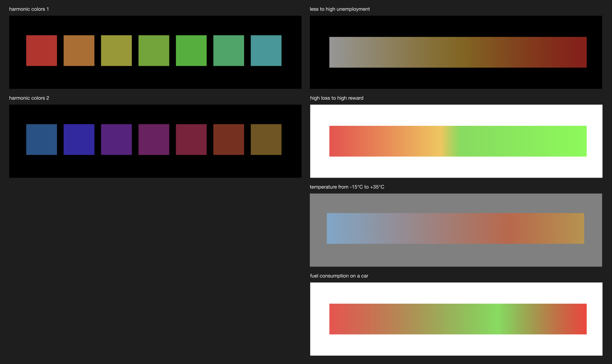The width and height of the screenshot is (612, 364).
Task: Click the bright green swatch in harmonic colors 1
Action: (x=191, y=51)
